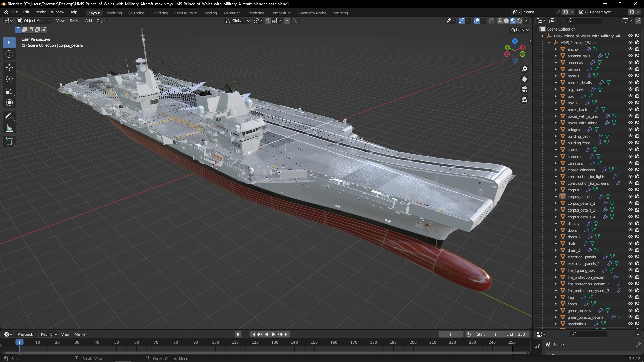
Task: Open the Add menu in viewport header
Action: pos(88,21)
